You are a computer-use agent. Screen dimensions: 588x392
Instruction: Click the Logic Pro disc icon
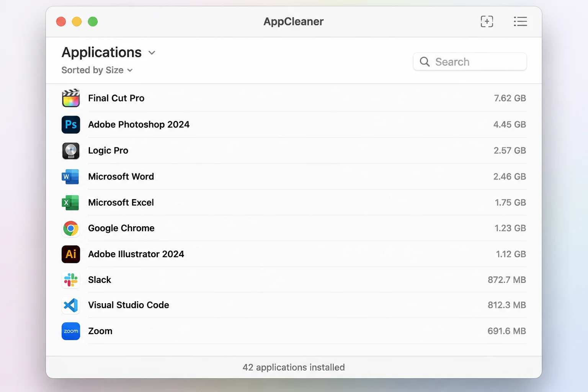pyautogui.click(x=71, y=150)
